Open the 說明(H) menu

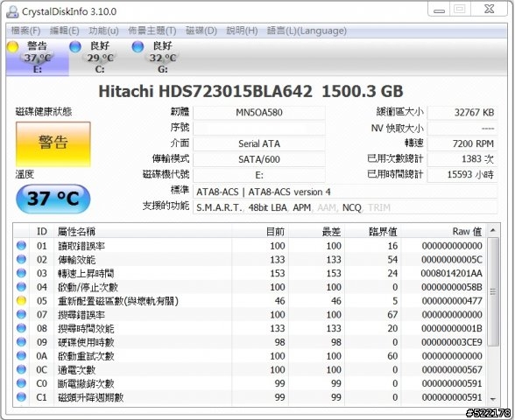[242, 31]
